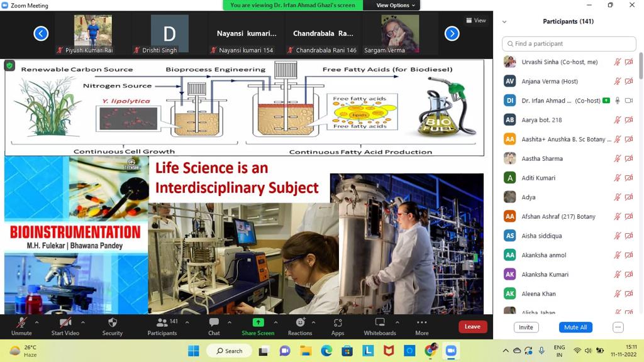
Task: Open the Apps panel
Action: tap(338, 326)
